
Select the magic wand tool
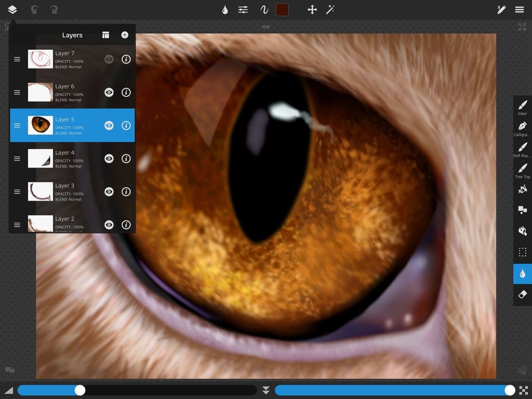pos(330,9)
